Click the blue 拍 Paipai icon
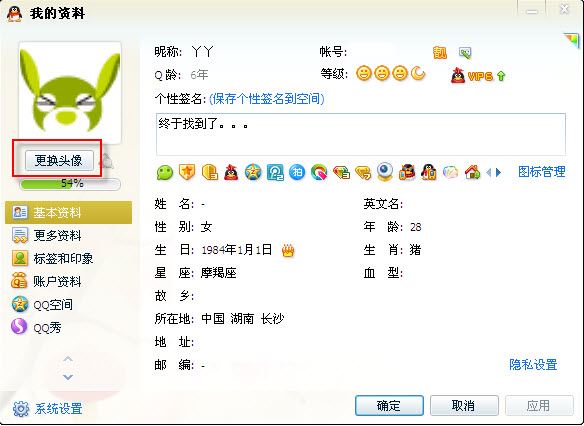The width and height of the screenshot is (584, 426). coord(297,172)
